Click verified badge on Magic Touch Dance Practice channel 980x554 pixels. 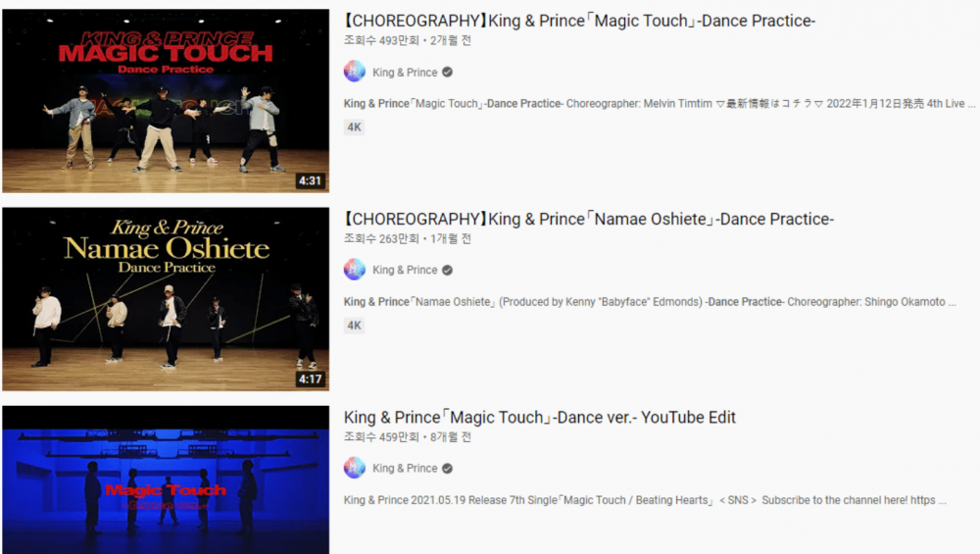(x=448, y=72)
